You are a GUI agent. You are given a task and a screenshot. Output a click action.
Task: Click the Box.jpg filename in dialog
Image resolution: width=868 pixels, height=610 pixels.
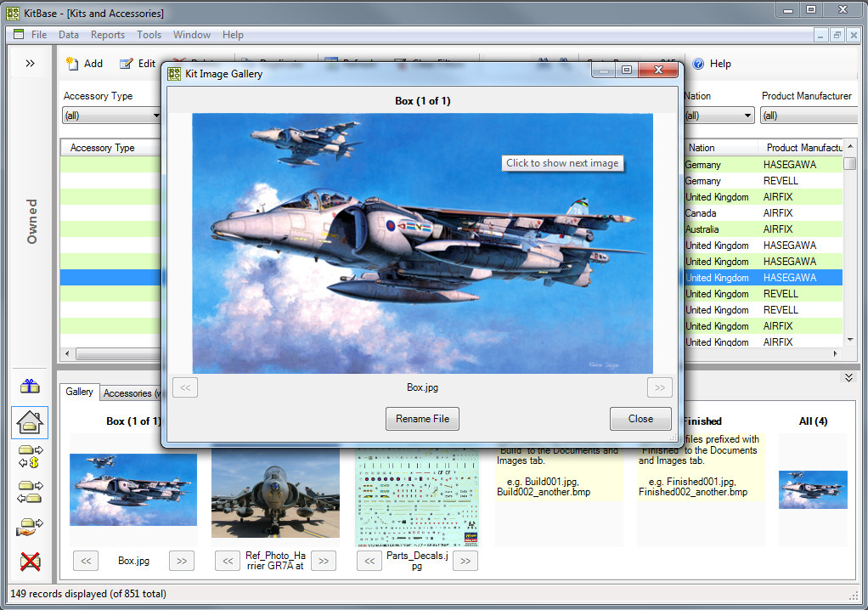click(x=422, y=387)
